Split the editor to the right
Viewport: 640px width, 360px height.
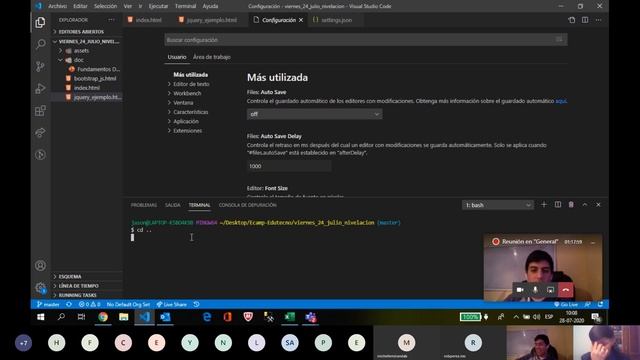pos(585,20)
